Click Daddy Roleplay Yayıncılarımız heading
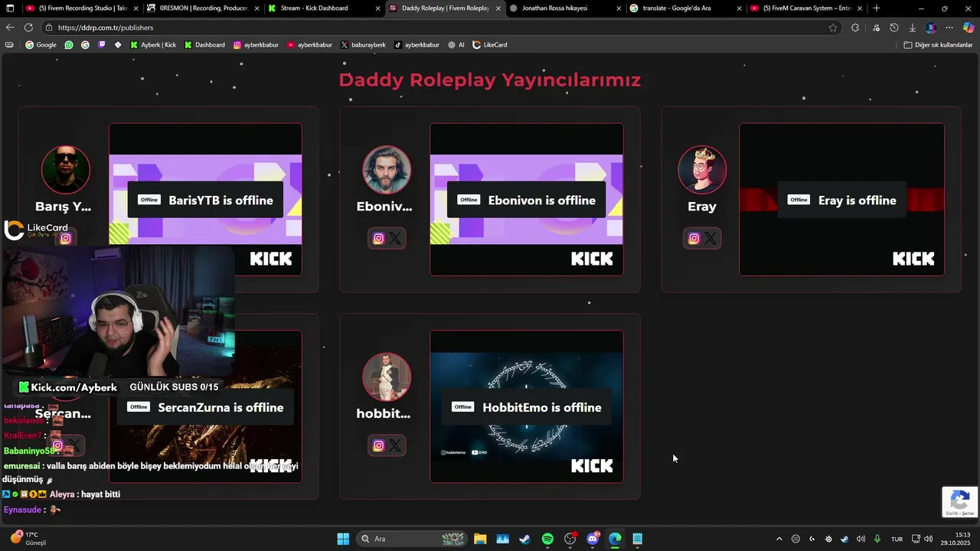 (490, 80)
